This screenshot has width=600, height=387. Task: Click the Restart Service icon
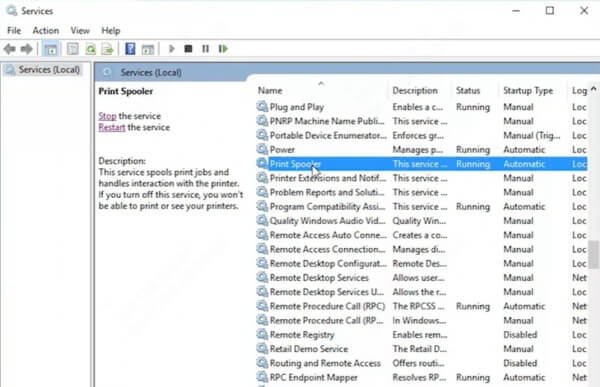pos(223,49)
